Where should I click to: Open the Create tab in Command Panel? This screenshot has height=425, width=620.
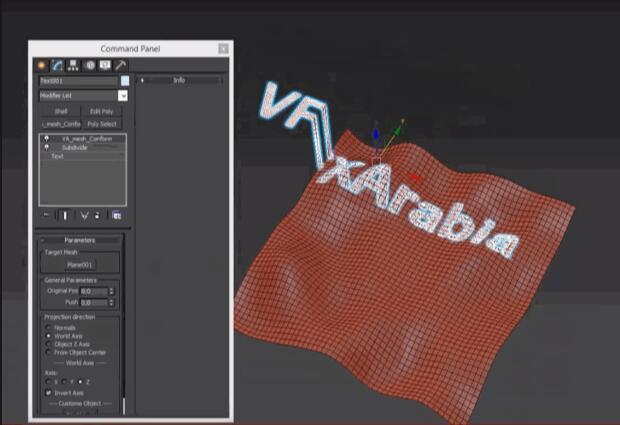[x=42, y=65]
